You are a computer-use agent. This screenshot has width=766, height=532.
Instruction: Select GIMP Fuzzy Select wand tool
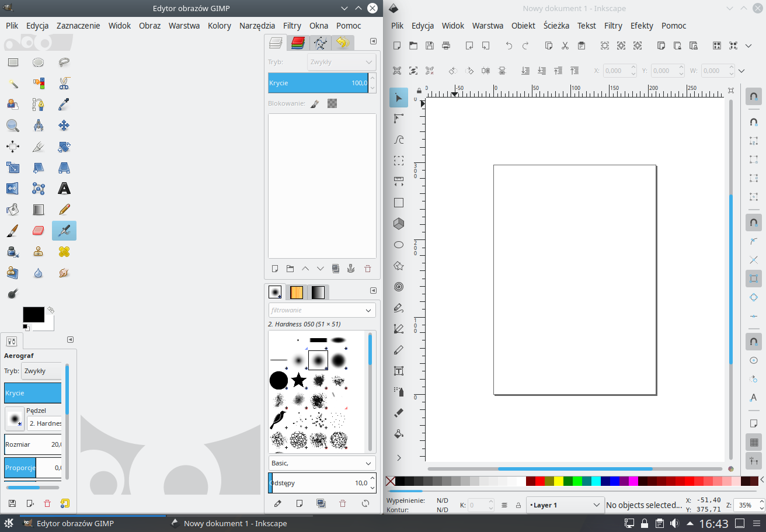point(13,83)
